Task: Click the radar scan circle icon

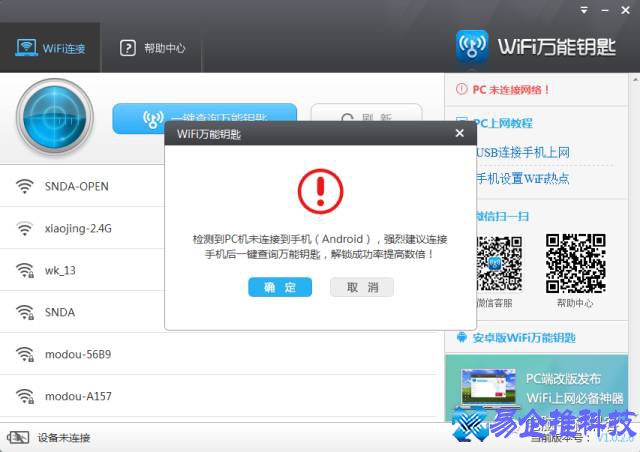Action: click(55, 117)
